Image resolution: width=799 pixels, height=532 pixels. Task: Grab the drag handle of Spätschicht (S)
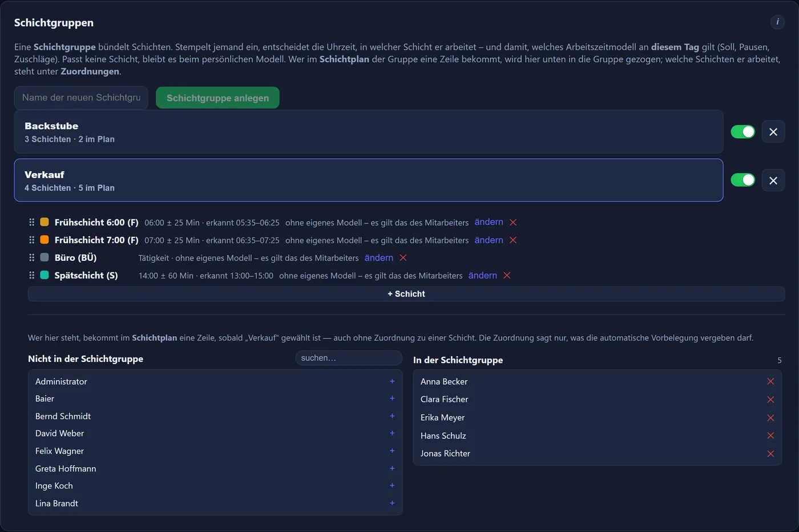coord(31,275)
